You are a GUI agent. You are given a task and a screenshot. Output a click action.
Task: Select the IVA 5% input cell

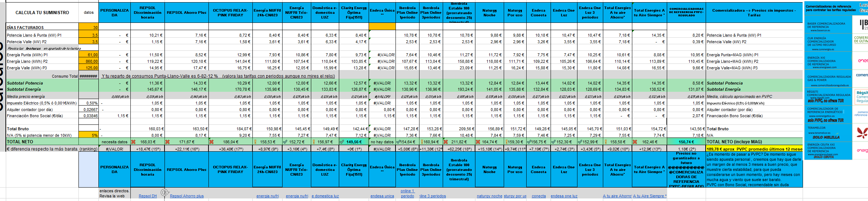[89, 135]
